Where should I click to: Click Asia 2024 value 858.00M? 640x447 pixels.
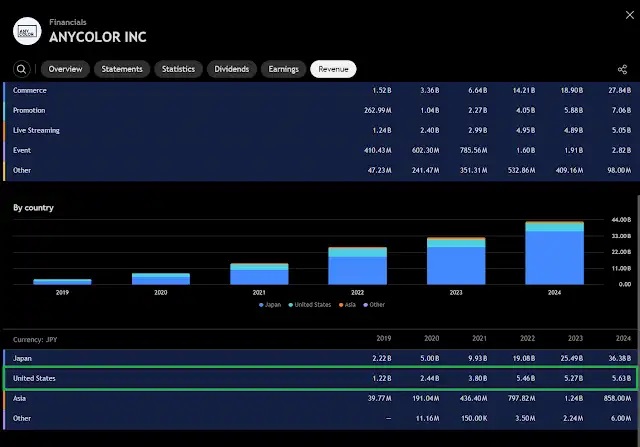[618, 398]
